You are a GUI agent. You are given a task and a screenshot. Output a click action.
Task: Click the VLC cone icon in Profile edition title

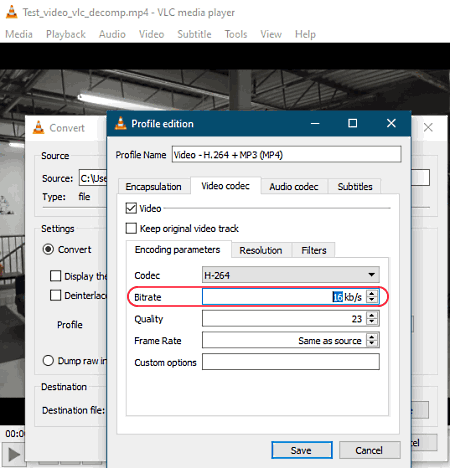coord(121,123)
